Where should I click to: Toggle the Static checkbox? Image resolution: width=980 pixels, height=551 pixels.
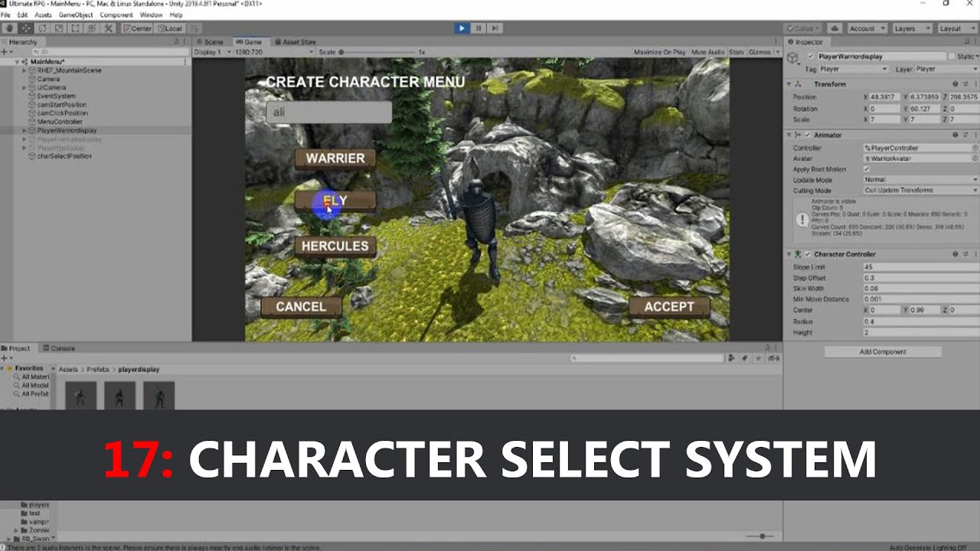tap(952, 57)
